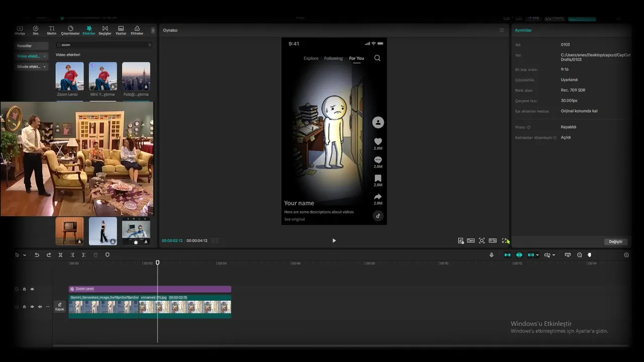Zoom in the timeline with plus icon
This screenshot has height=362, width=644.
(626, 255)
